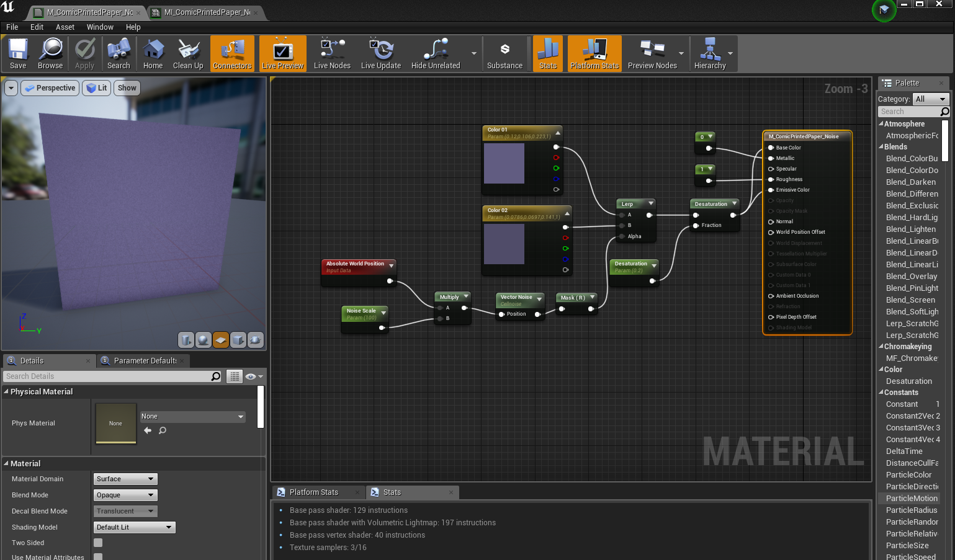Open the Asset menu
The image size is (955, 560).
click(x=65, y=27)
